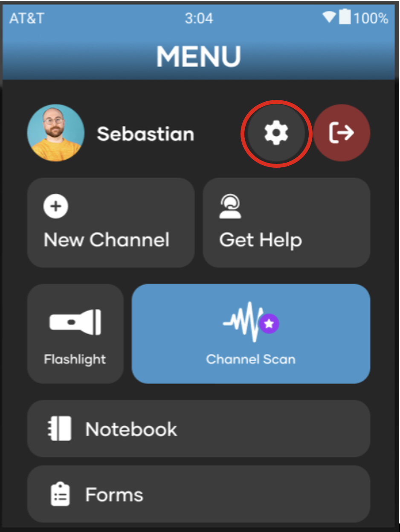Tap the red logout arrow icon
Screen dimensions: 400x532
coord(342,133)
